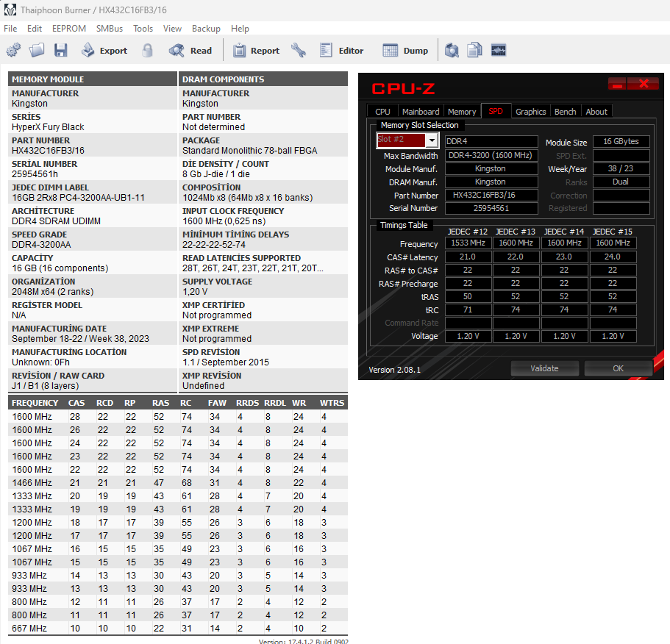Click the Export toolbar button
The height and width of the screenshot is (644, 670).
tap(104, 51)
